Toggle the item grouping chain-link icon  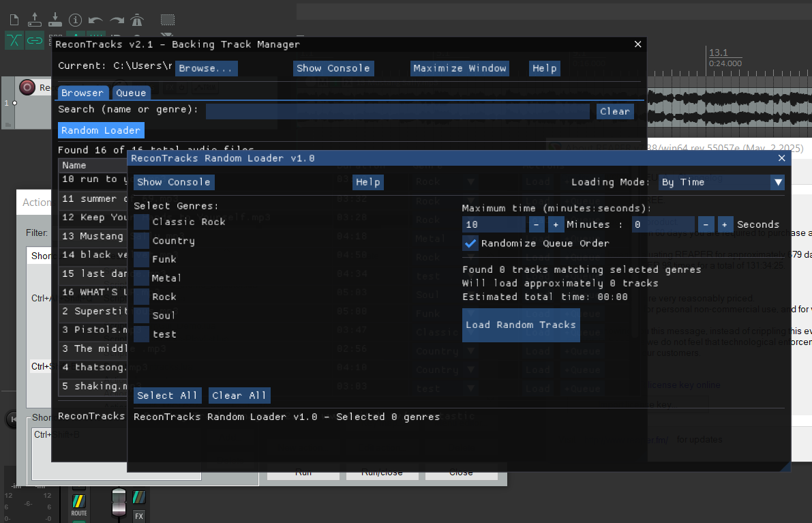pyautogui.click(x=35, y=40)
